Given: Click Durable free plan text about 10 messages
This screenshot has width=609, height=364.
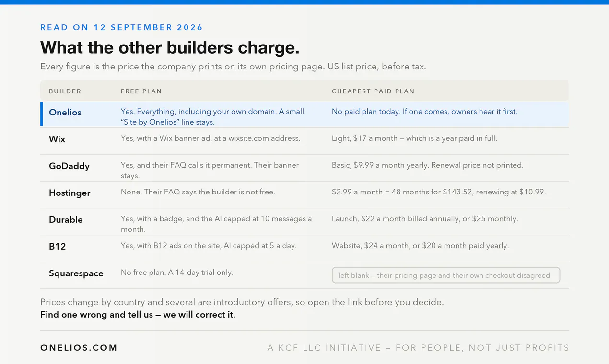Looking at the screenshot, I should click(x=216, y=224).
